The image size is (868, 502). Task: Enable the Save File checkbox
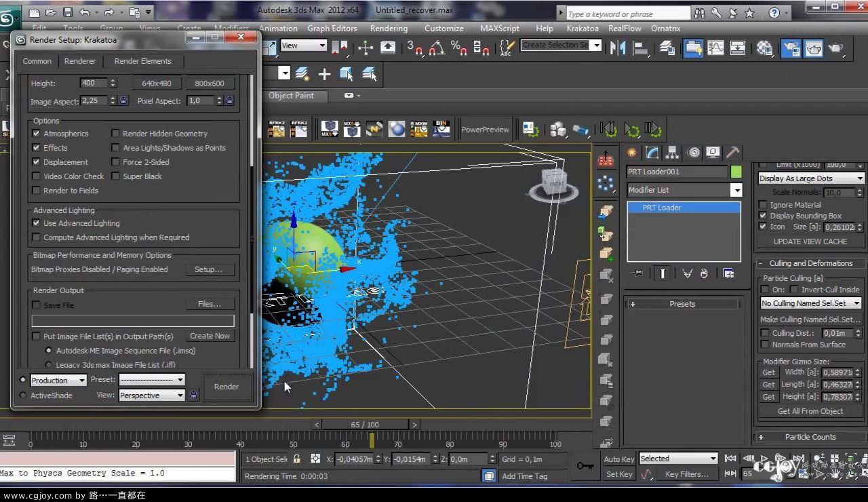click(x=37, y=305)
